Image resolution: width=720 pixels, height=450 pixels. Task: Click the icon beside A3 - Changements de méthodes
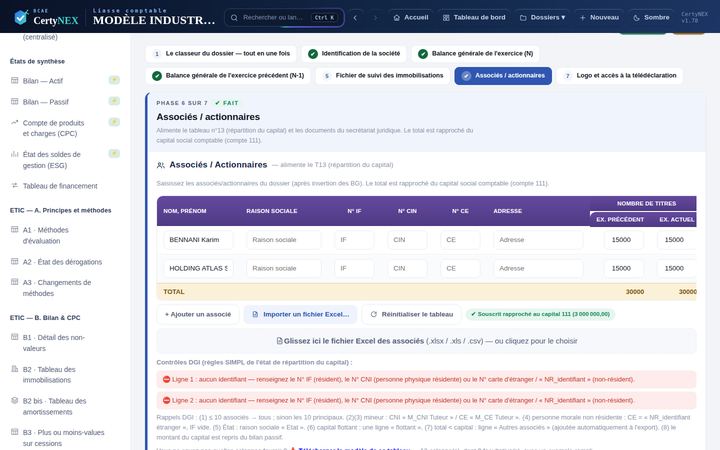(x=15, y=282)
